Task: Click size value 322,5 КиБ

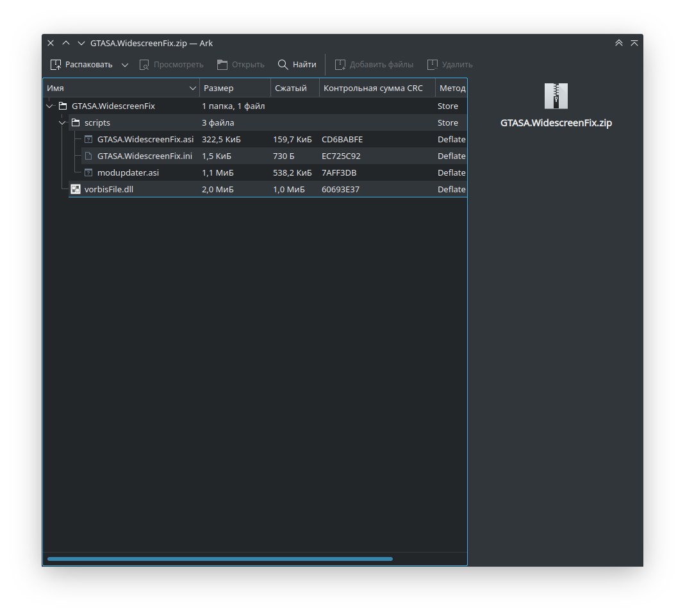Action: click(221, 139)
